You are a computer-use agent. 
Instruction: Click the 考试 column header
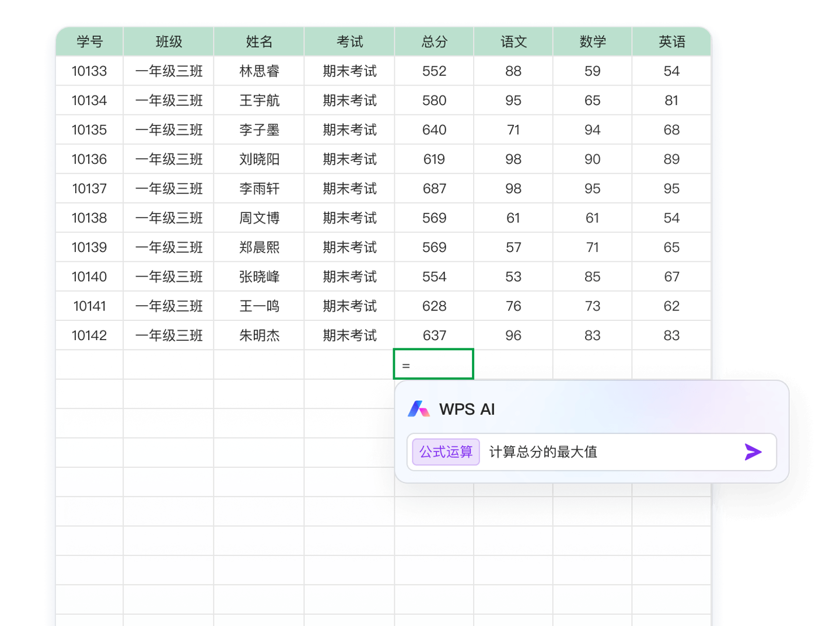click(349, 41)
